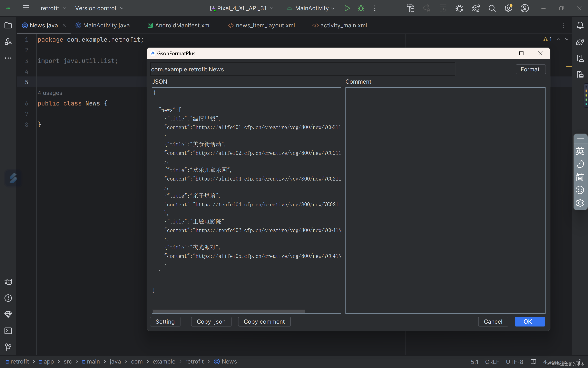Screen dimensions: 588x368
Task: Change the CRLF line separator
Action: [x=492, y=362]
